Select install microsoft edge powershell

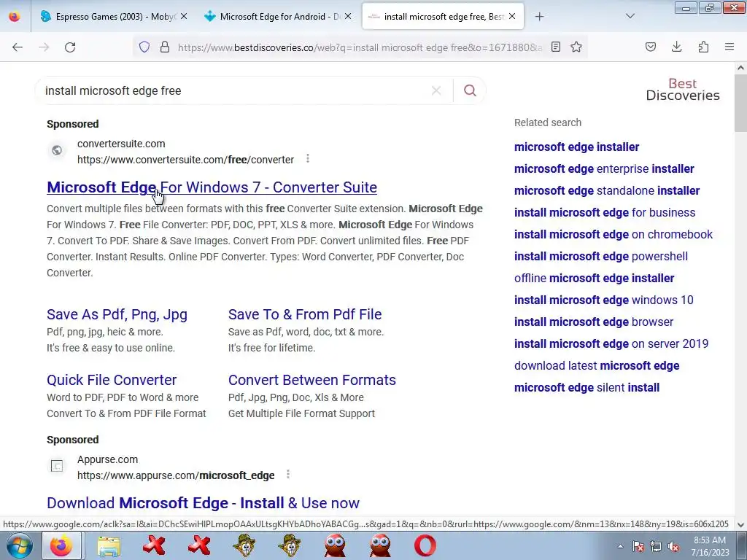pyautogui.click(x=601, y=257)
